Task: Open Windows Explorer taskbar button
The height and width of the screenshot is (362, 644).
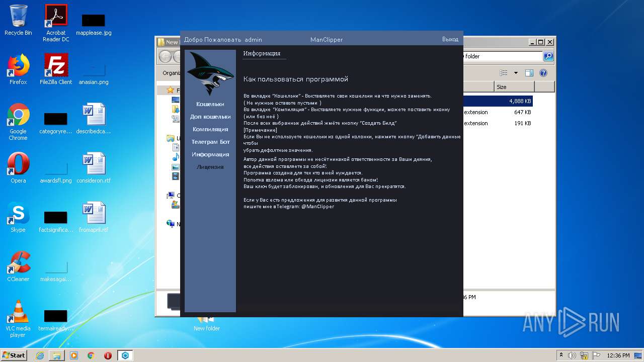Action: pos(57,355)
